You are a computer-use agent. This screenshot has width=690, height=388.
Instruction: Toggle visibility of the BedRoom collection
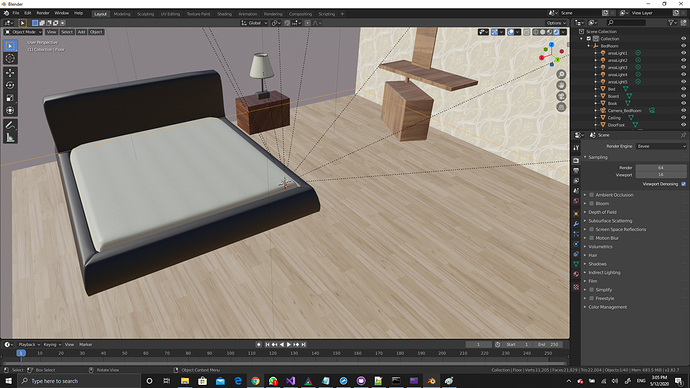point(683,46)
